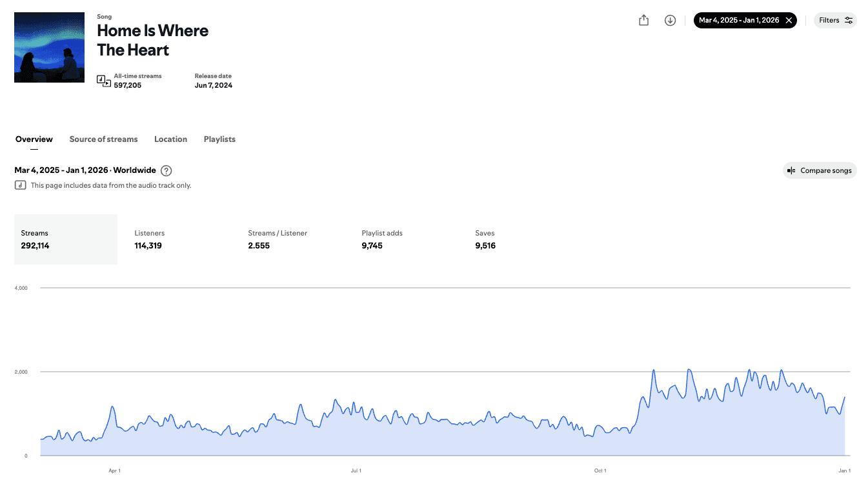Click the Compare songs button
The height and width of the screenshot is (484, 868).
[820, 170]
